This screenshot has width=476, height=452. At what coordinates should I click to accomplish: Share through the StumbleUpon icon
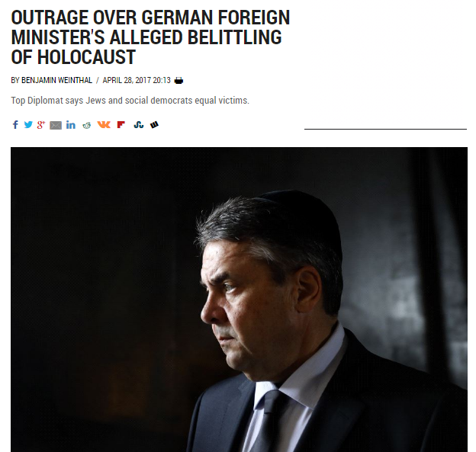click(139, 125)
